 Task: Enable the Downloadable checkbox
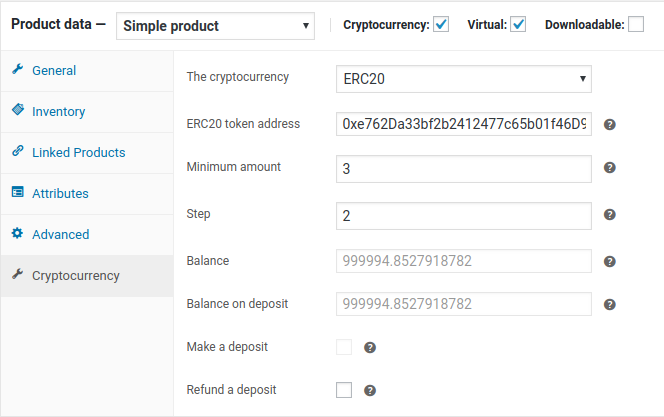tap(636, 24)
